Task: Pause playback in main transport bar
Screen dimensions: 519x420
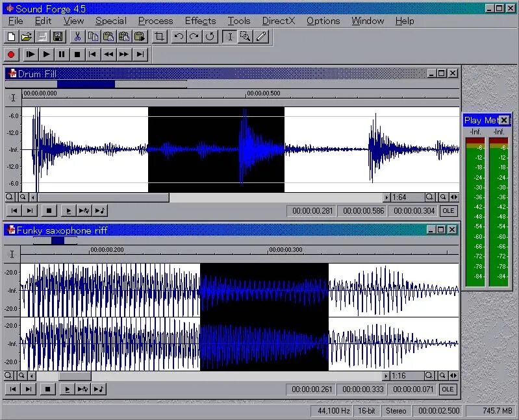Action: pyautogui.click(x=62, y=55)
